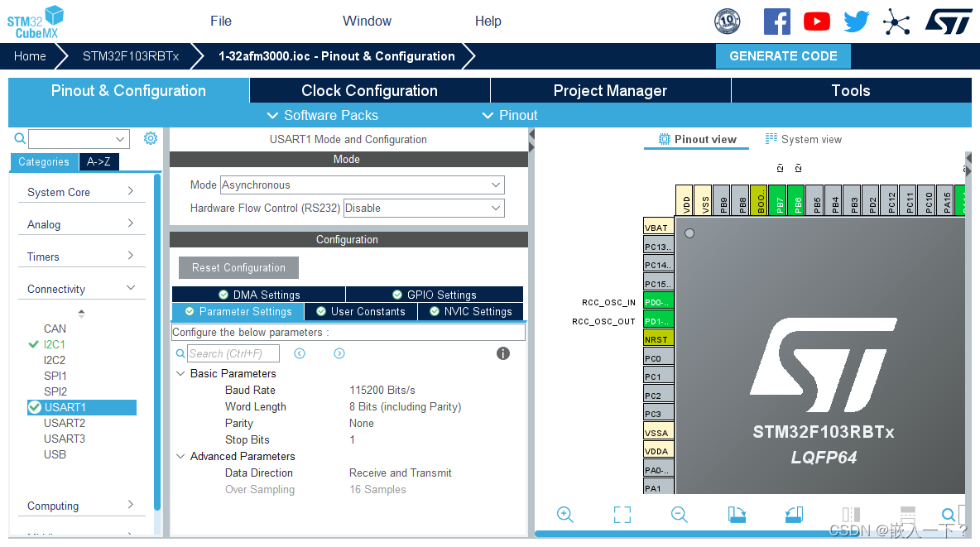Open the Mode dropdown set to Asynchronous
Viewport: 980px width, 547px height.
pyautogui.click(x=363, y=185)
